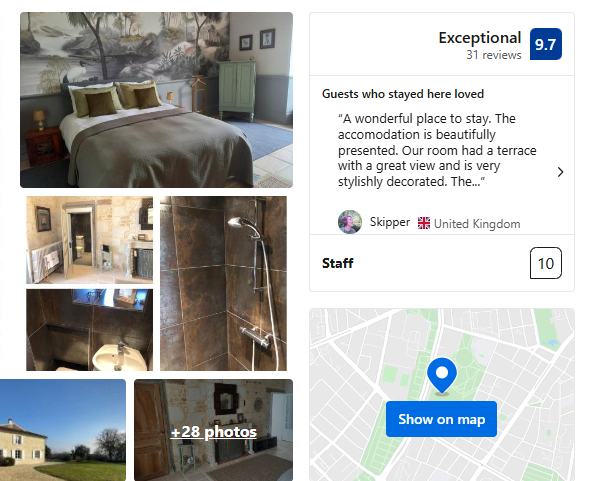Click the next review chevron arrow
The image size is (612, 481).
(560, 172)
